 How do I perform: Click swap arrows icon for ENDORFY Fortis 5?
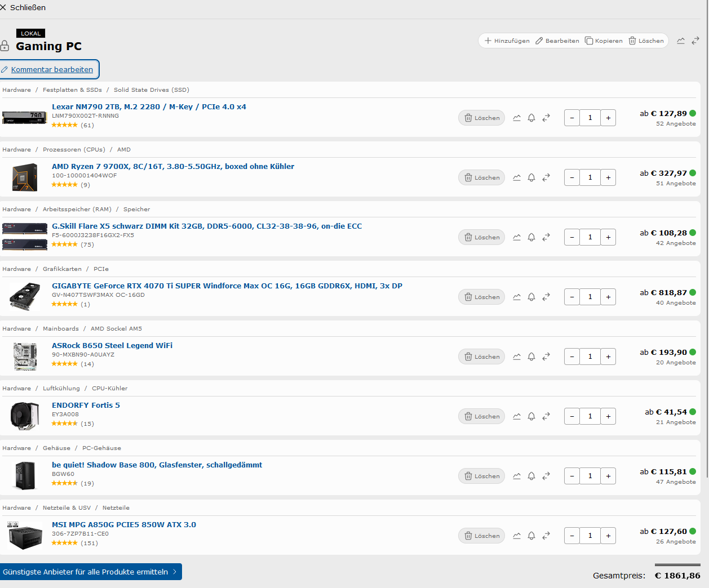[x=546, y=416]
